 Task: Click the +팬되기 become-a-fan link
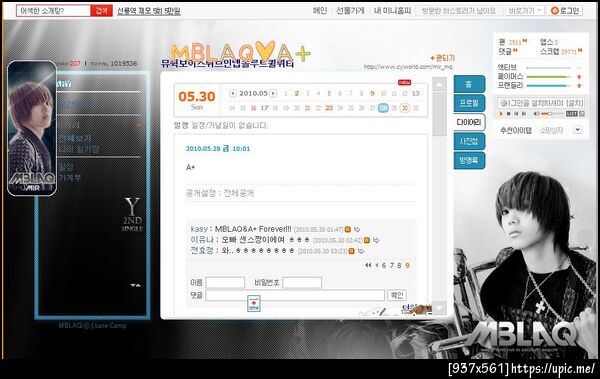point(443,58)
